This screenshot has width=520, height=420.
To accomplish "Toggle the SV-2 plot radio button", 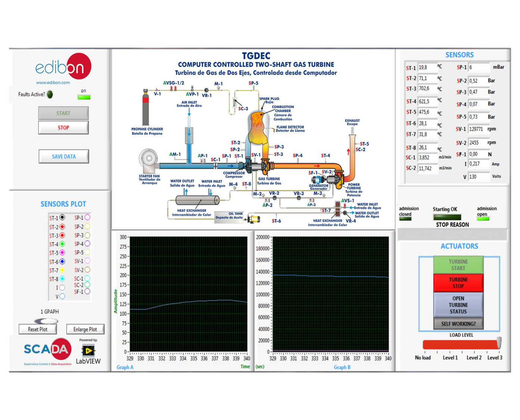I will pos(87,270).
